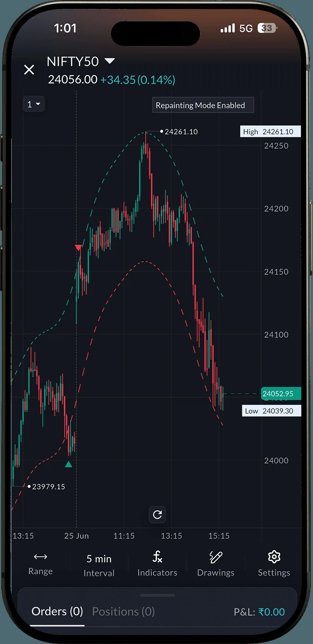Click the 25 Jun date axis label

(76, 536)
